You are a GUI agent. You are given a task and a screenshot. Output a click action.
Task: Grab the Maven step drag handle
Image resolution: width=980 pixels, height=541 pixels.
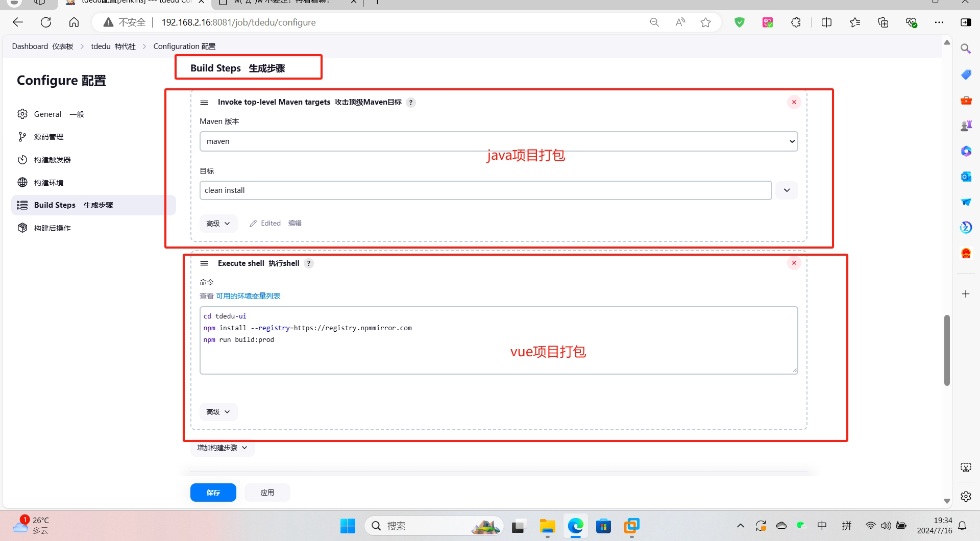204,103
